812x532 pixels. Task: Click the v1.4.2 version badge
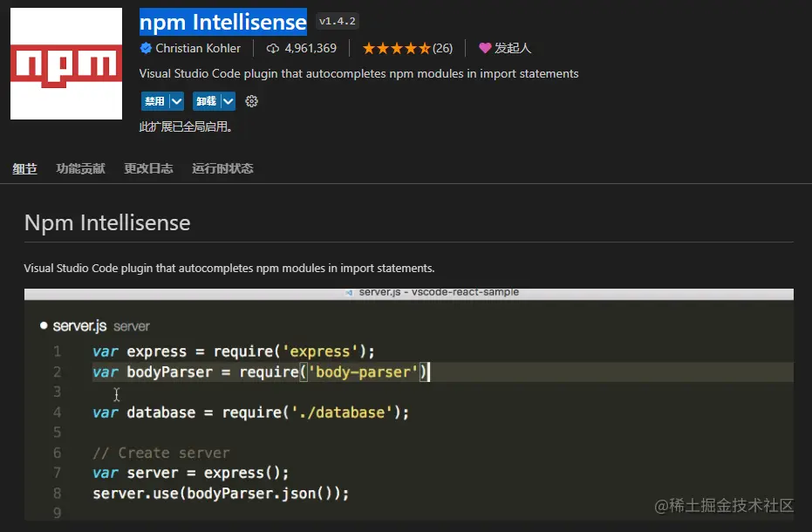pyautogui.click(x=338, y=21)
